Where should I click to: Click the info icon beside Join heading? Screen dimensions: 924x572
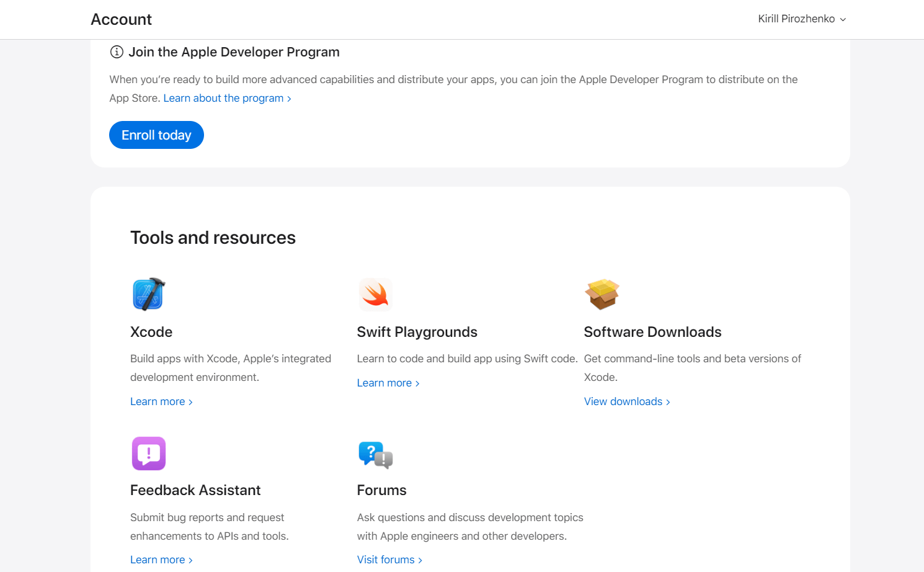point(117,52)
